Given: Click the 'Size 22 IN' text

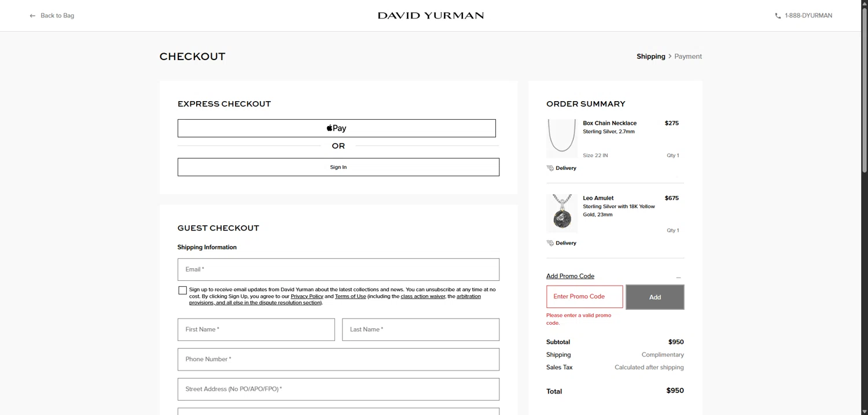Looking at the screenshot, I should (x=595, y=155).
